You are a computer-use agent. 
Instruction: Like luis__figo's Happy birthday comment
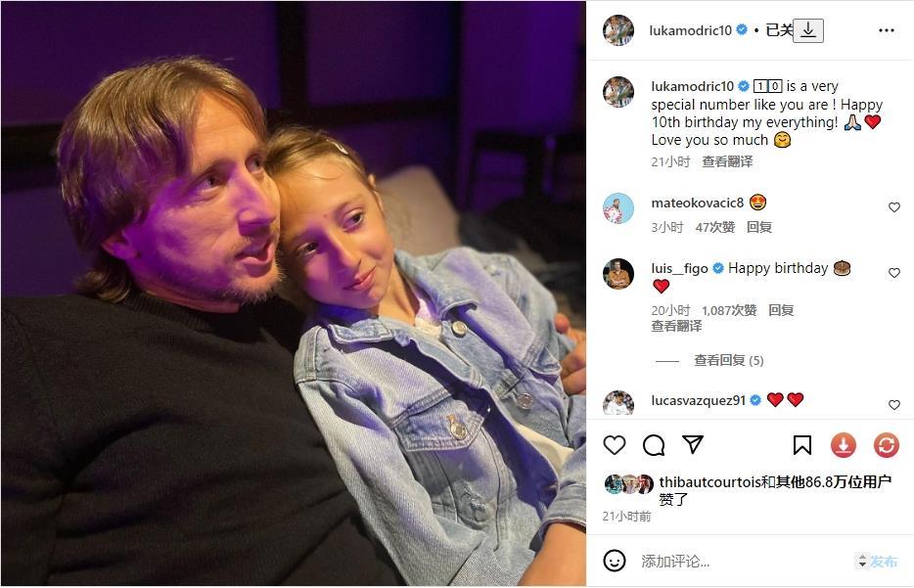(x=894, y=272)
